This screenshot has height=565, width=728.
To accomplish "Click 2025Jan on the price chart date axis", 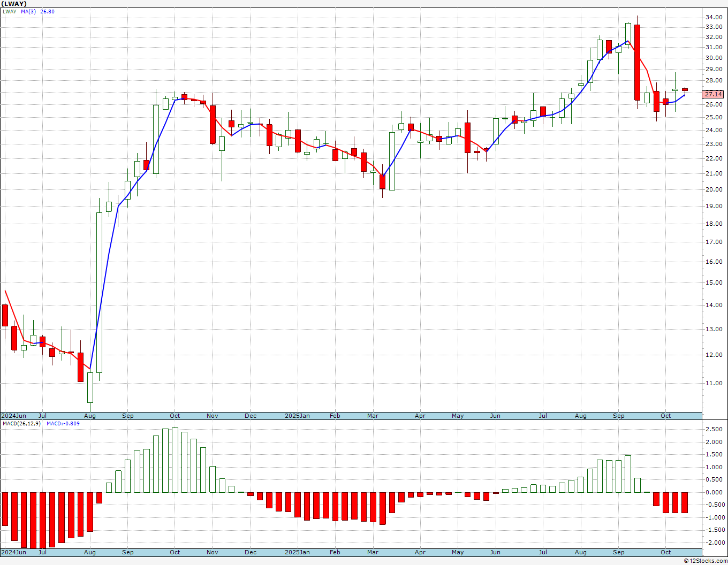I will tap(297, 416).
